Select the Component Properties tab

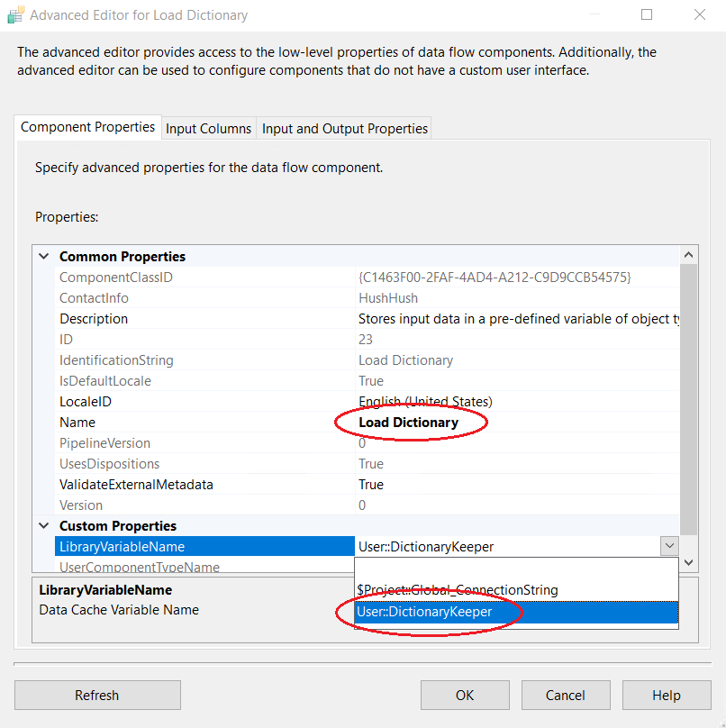87,128
